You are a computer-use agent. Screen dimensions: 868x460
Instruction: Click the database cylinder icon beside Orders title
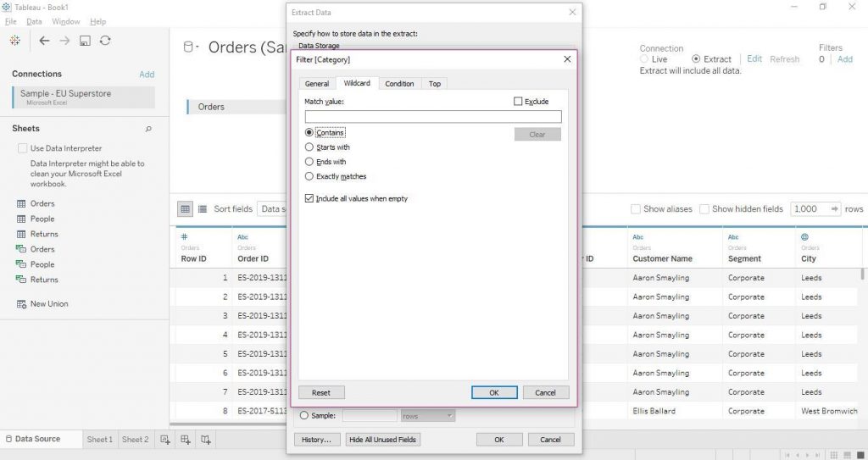pos(188,47)
